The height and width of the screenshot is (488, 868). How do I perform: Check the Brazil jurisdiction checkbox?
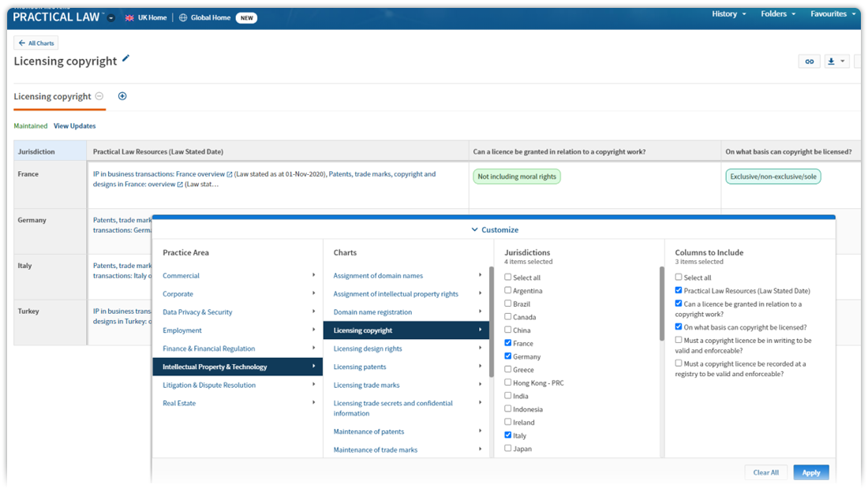(508, 304)
